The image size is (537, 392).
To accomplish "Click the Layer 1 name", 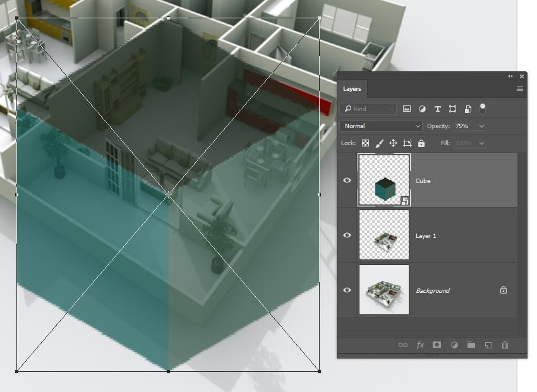I will 426,235.
